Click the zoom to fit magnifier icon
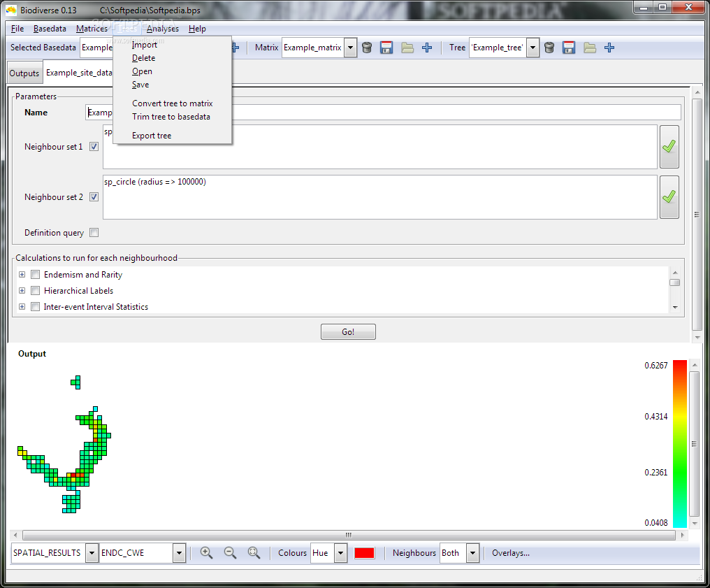Image resolution: width=710 pixels, height=588 pixels. tap(254, 552)
